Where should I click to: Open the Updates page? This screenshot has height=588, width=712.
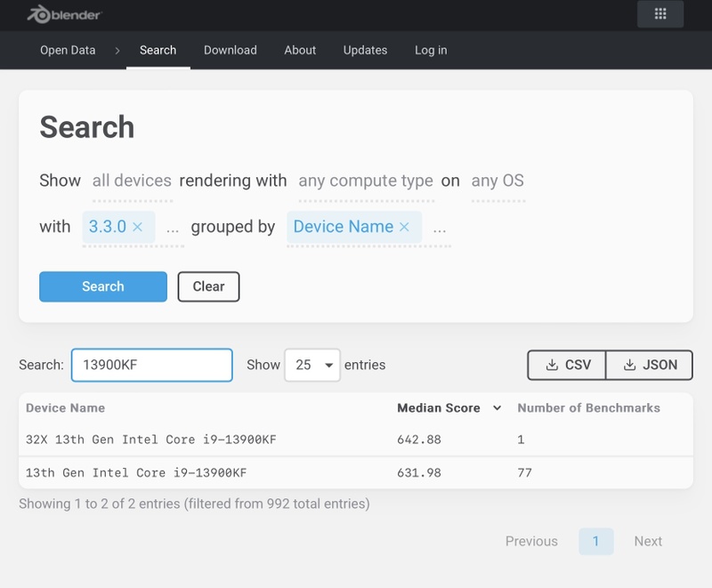[365, 50]
